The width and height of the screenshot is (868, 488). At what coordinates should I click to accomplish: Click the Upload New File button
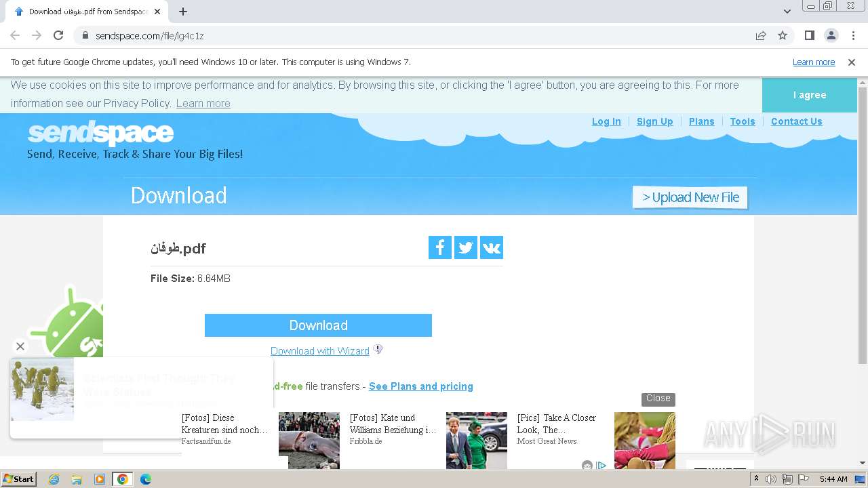tap(690, 197)
